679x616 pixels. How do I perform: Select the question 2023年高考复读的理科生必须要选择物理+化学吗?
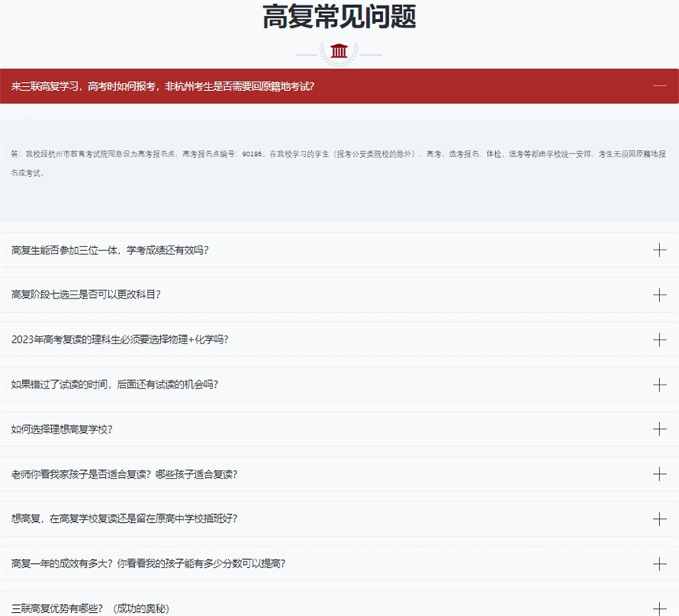(120, 340)
